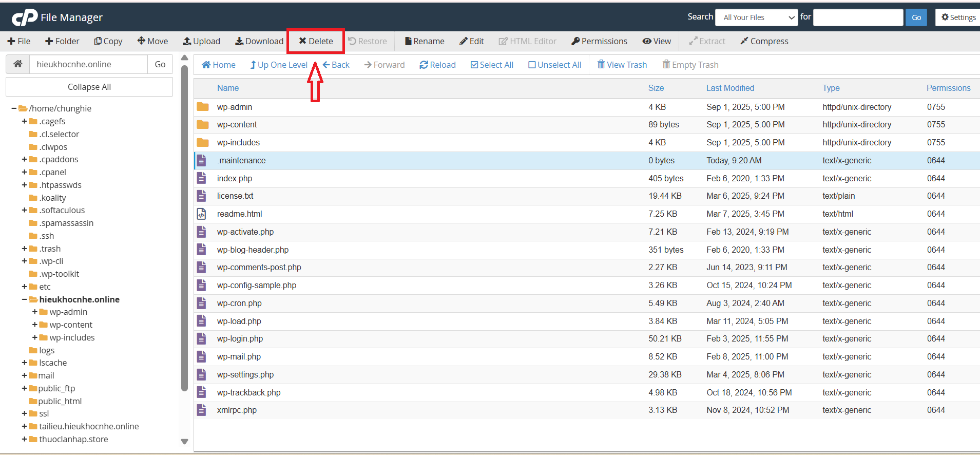Check Select All files
This screenshot has width=980, height=455.
click(x=492, y=65)
